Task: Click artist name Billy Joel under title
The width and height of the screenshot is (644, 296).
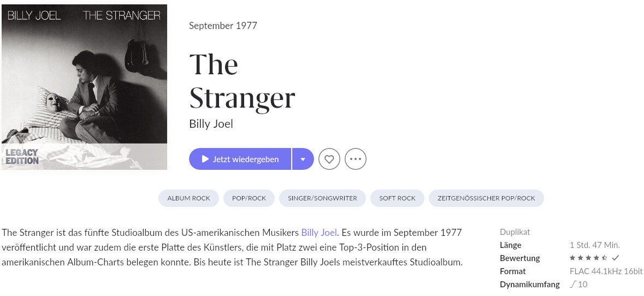Action: [x=211, y=123]
